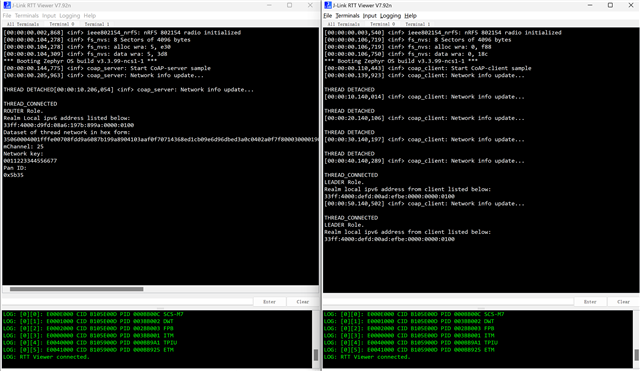Open File menu in left RTT Viewer

point(7,16)
